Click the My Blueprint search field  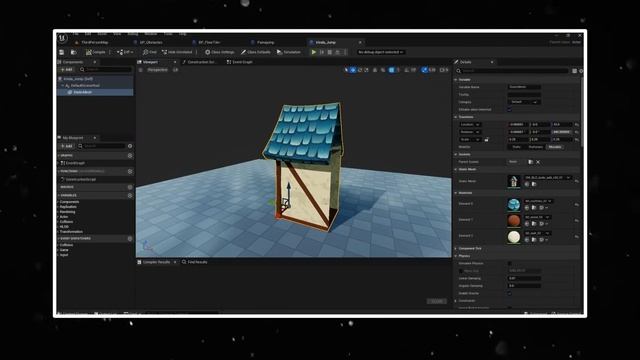click(x=102, y=146)
